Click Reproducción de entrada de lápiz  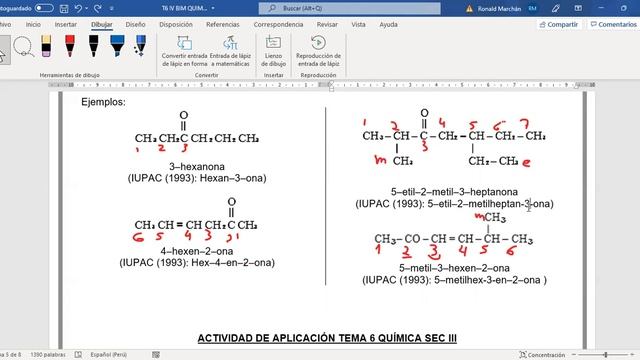pos(318,51)
